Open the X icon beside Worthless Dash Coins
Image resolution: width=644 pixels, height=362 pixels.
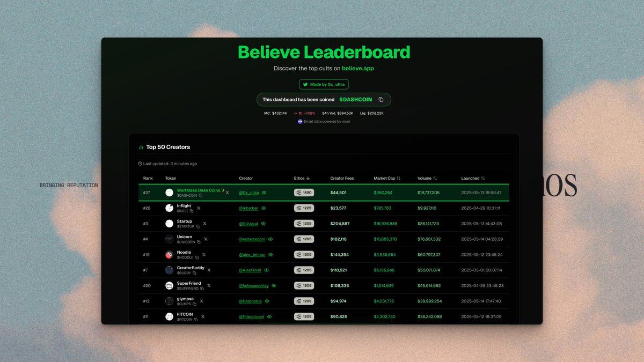pyautogui.click(x=227, y=193)
